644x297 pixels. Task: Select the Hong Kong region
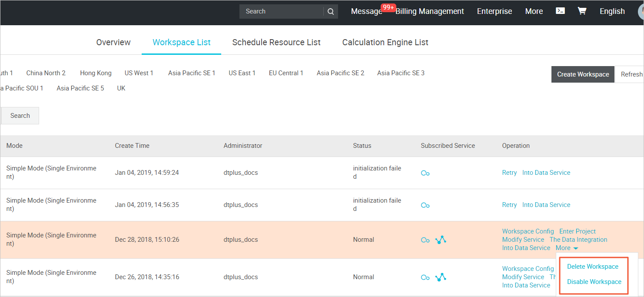pos(96,73)
